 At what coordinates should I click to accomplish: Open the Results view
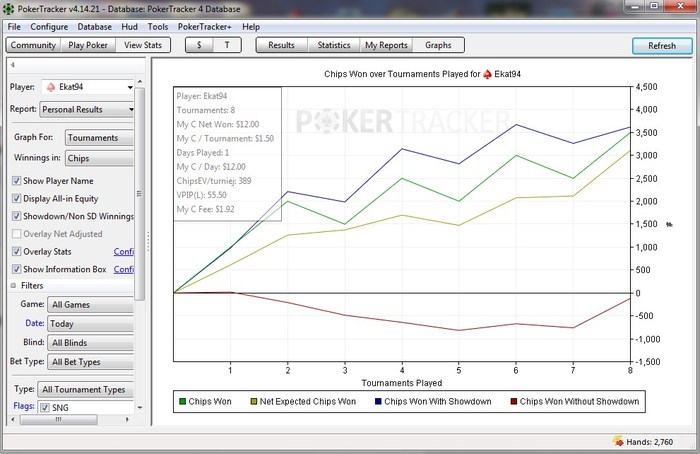[x=282, y=45]
